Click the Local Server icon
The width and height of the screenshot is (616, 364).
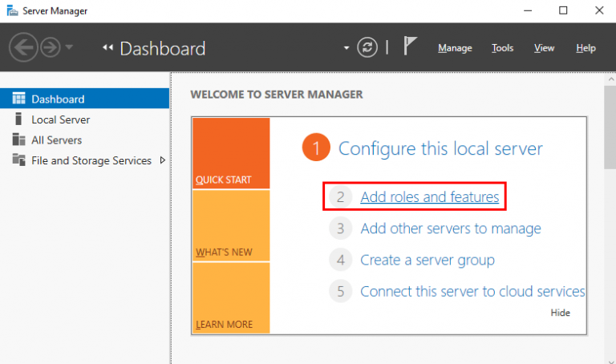18,119
